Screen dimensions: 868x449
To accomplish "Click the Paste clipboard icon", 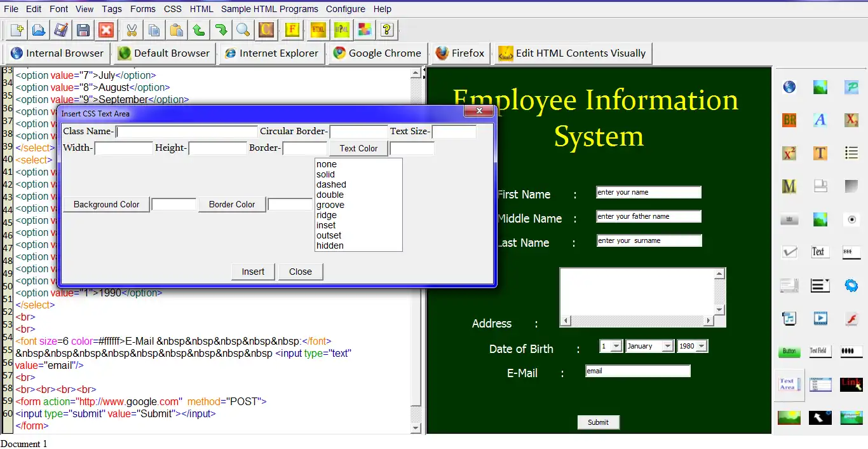I will 176,30.
